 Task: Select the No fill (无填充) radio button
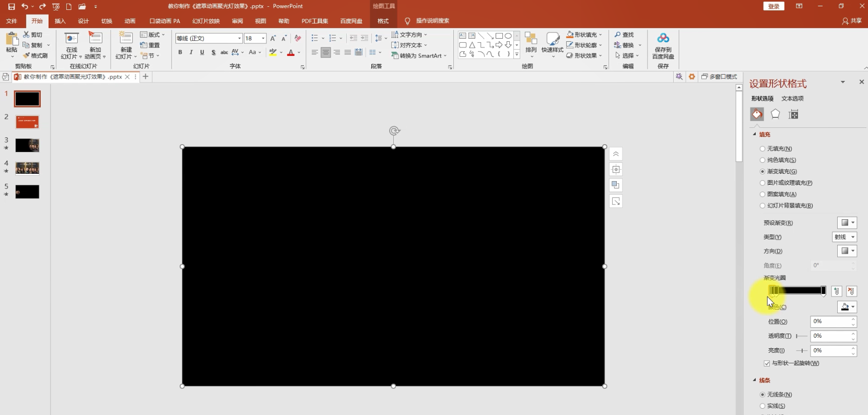(763, 149)
